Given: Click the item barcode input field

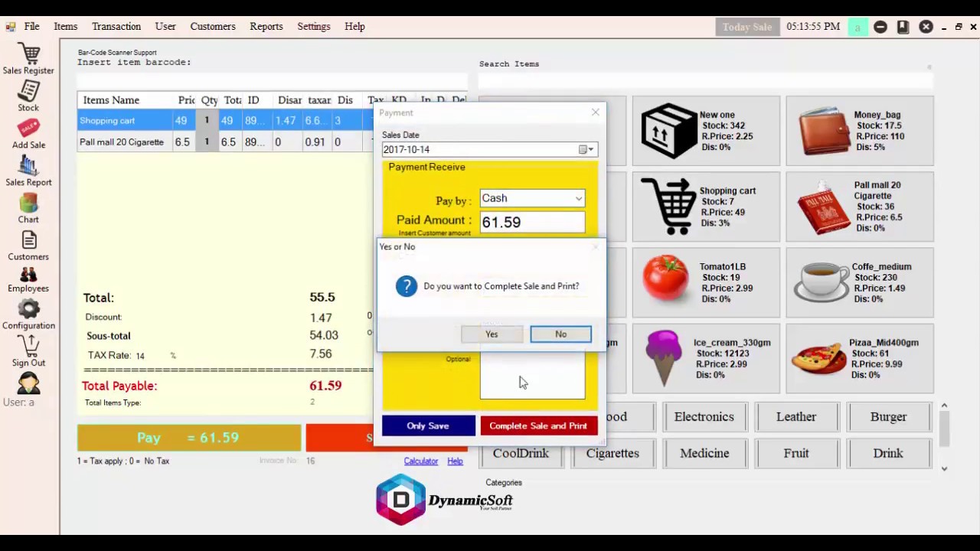Looking at the screenshot, I should click(x=272, y=81).
